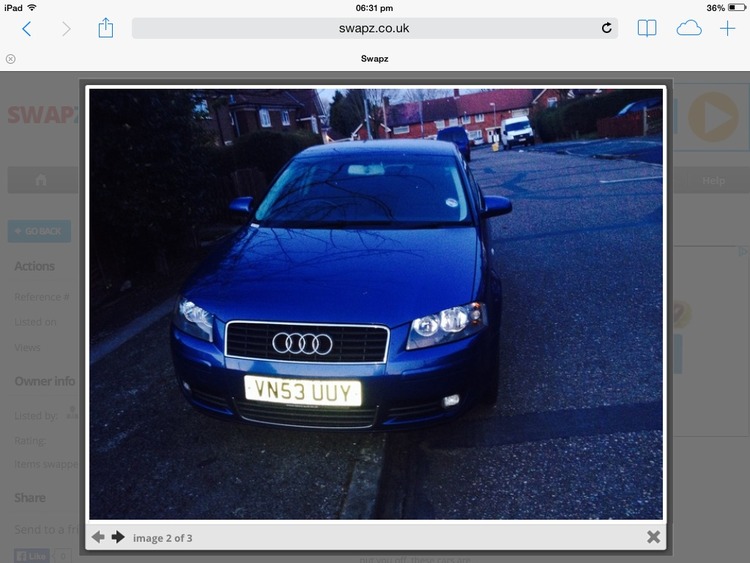Image resolution: width=750 pixels, height=563 pixels.
Task: Tap the Safari forward arrow
Action: pos(66,29)
